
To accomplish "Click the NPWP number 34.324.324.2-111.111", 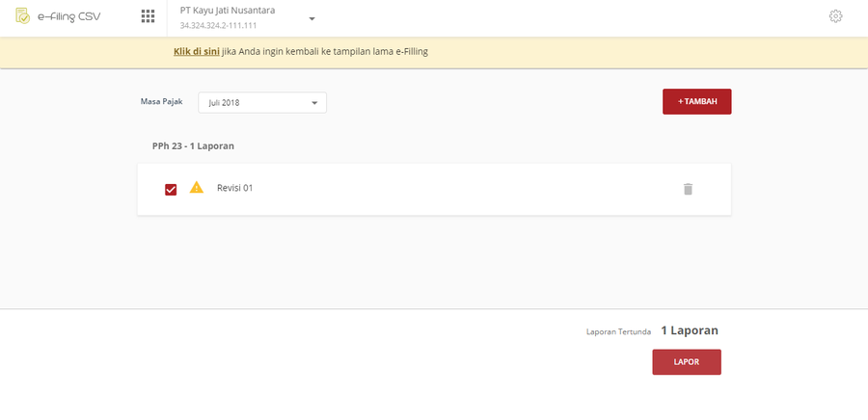I will 218,25.
